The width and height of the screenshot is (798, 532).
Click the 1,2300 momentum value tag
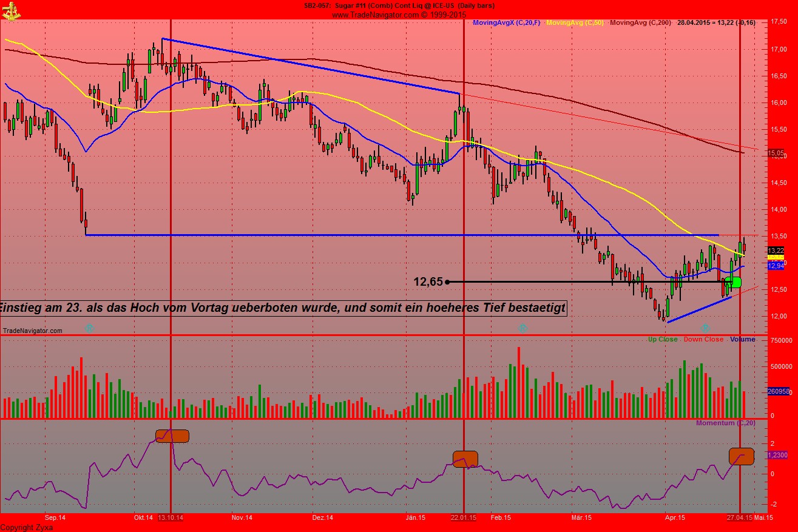pos(778,455)
